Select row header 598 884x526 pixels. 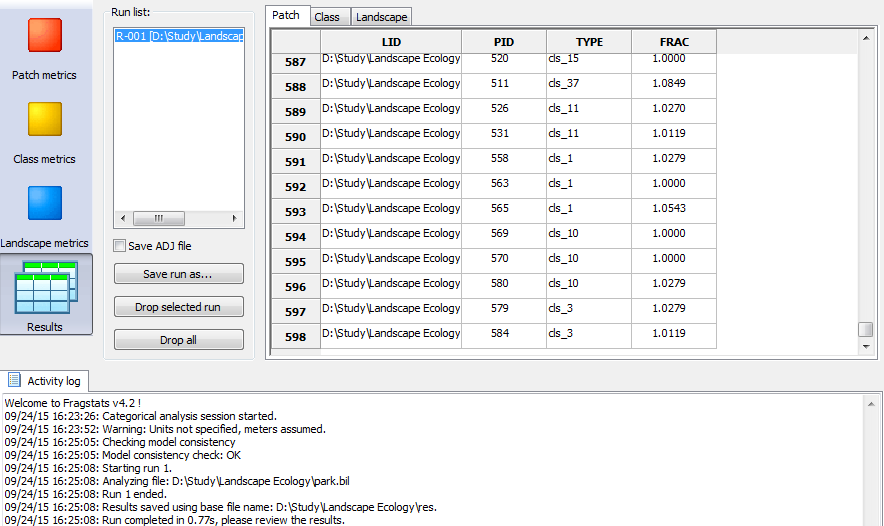tap(295, 337)
